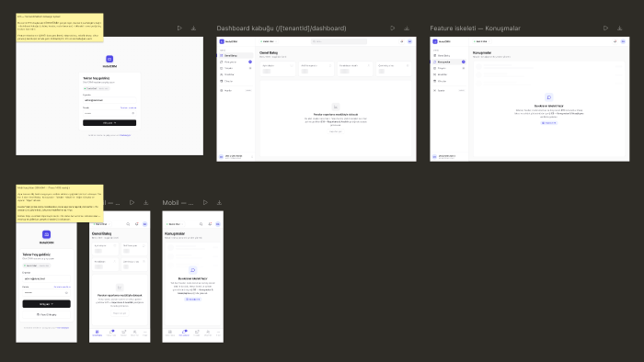Click chat bubble icon in Feature iskeleti empty state
The image size is (644, 362).
click(549, 97)
